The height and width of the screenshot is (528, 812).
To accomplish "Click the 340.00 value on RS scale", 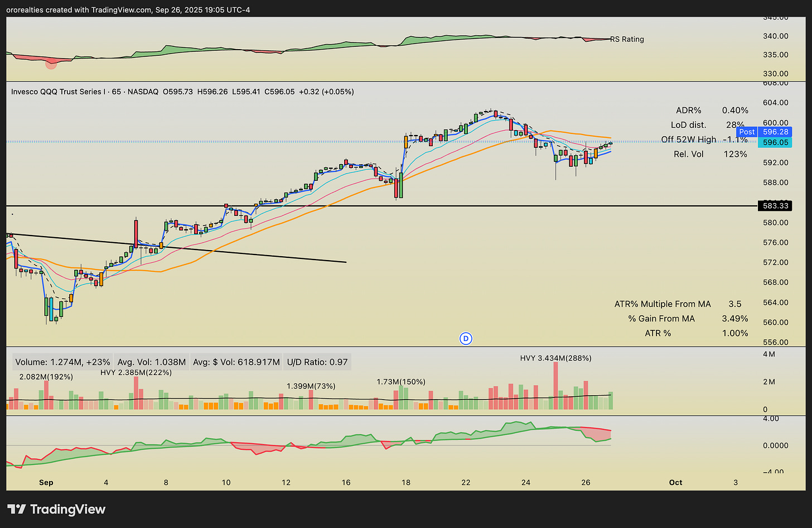I will coord(776,36).
